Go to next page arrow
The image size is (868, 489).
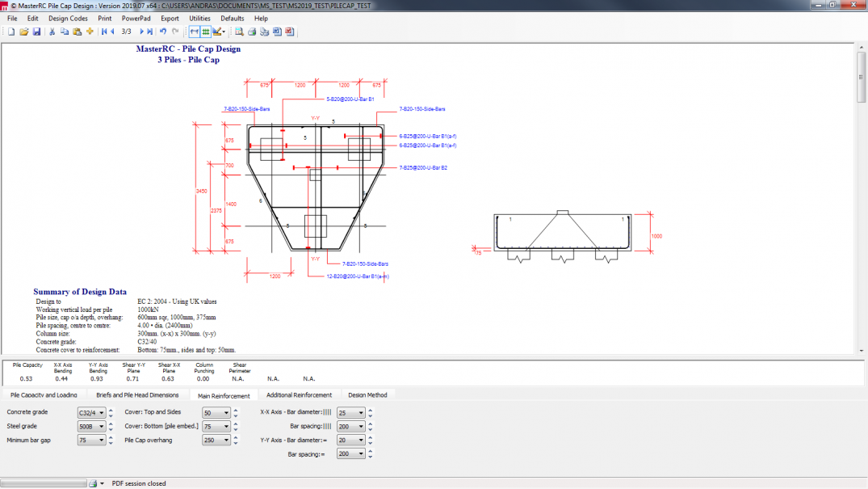click(x=142, y=32)
